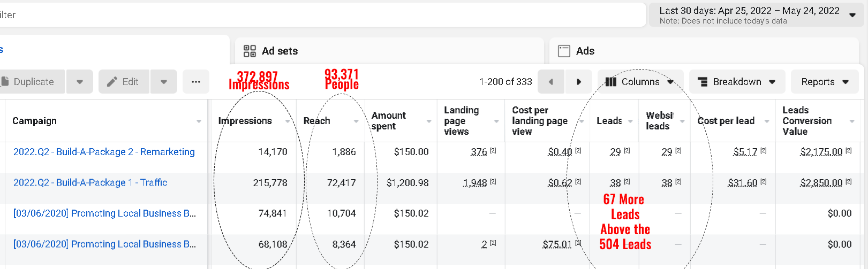Click the $5.17 cost per lead value

pyautogui.click(x=745, y=152)
